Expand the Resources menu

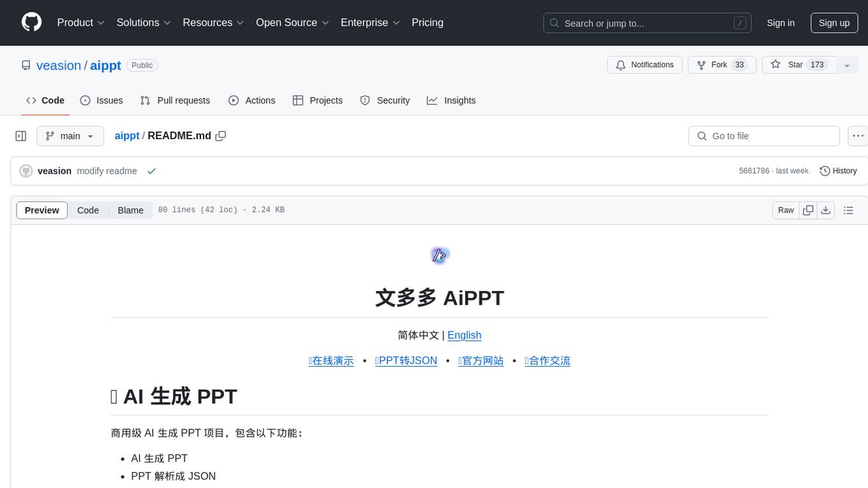tap(213, 22)
